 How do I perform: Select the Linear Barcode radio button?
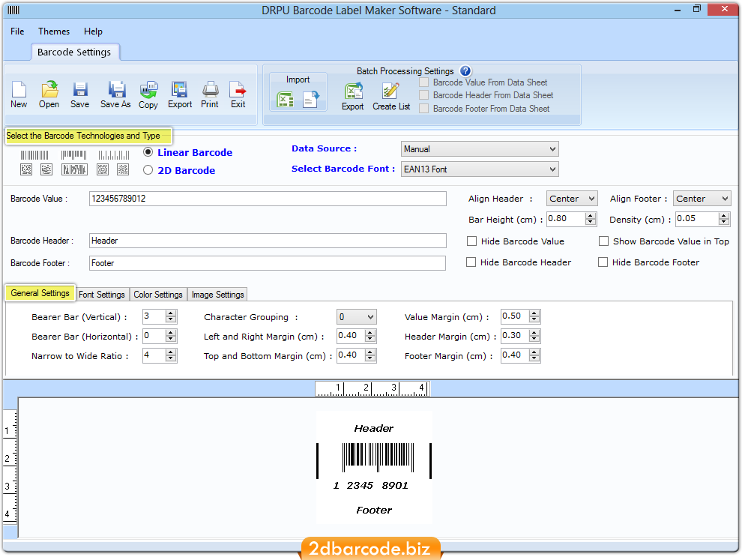tap(148, 152)
